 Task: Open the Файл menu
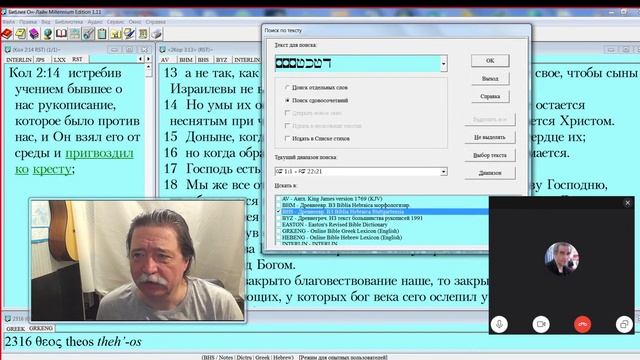(9, 22)
